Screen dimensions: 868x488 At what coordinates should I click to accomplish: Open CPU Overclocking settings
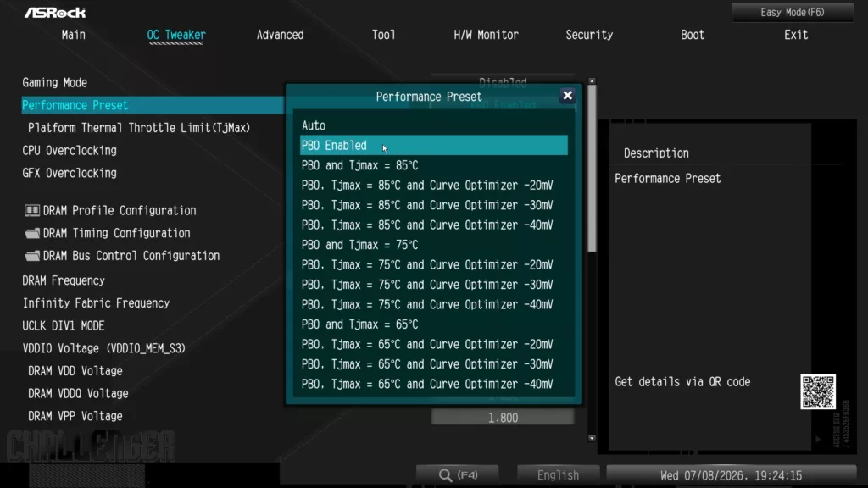point(70,151)
